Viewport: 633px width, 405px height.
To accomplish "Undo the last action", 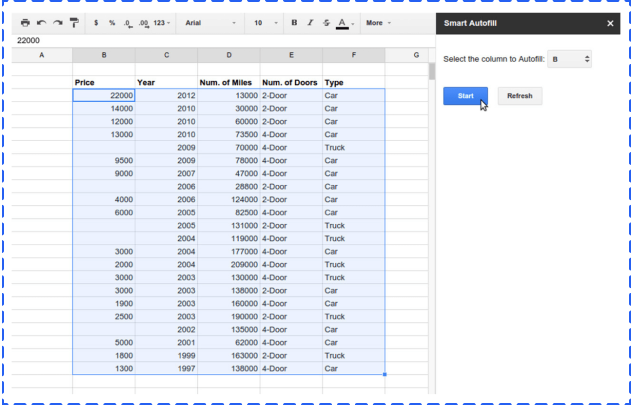I will coord(41,22).
